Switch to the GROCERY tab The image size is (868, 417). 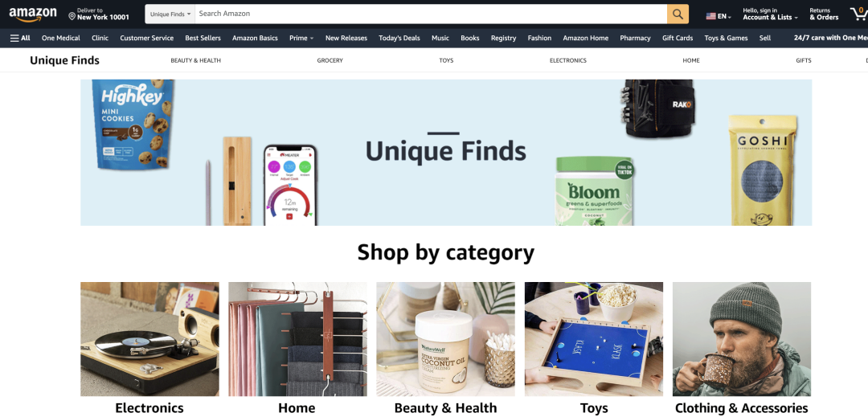330,60
